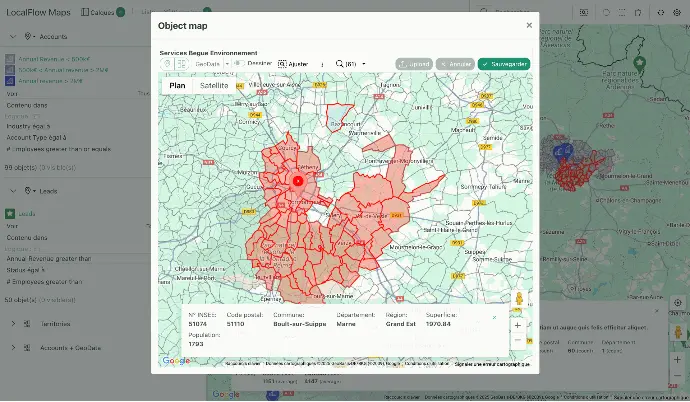Toggle the Dessiner drawing switch
Image resolution: width=690 pixels, height=402 pixels.
pos(238,63)
